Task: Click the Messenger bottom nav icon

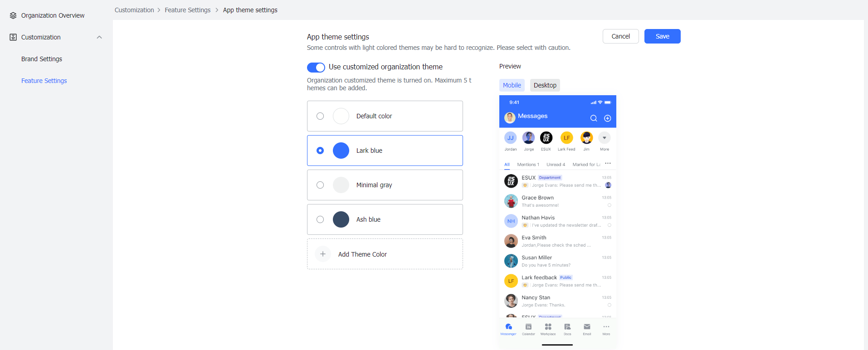Action: tap(509, 327)
